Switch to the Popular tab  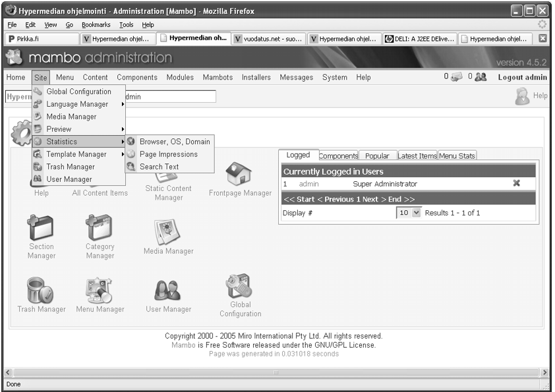[377, 155]
